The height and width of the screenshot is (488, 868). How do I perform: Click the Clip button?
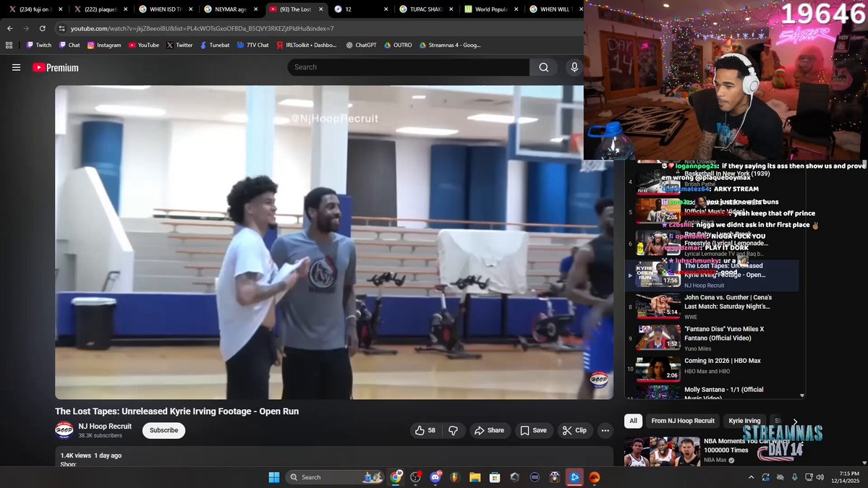point(574,430)
